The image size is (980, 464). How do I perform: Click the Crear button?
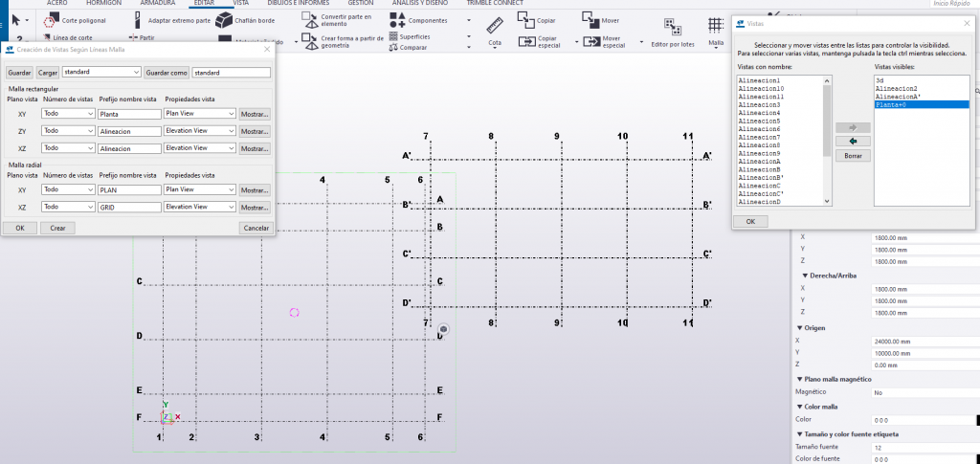(x=57, y=229)
